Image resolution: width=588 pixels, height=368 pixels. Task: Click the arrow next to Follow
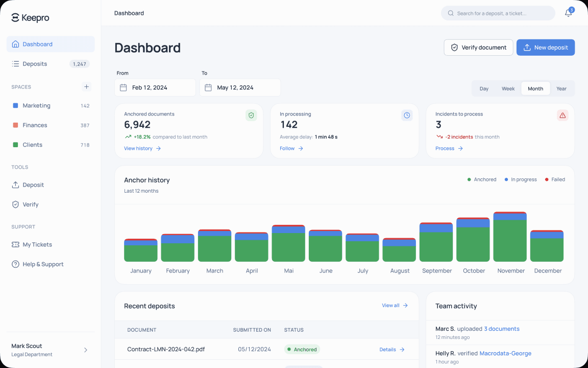click(300, 148)
